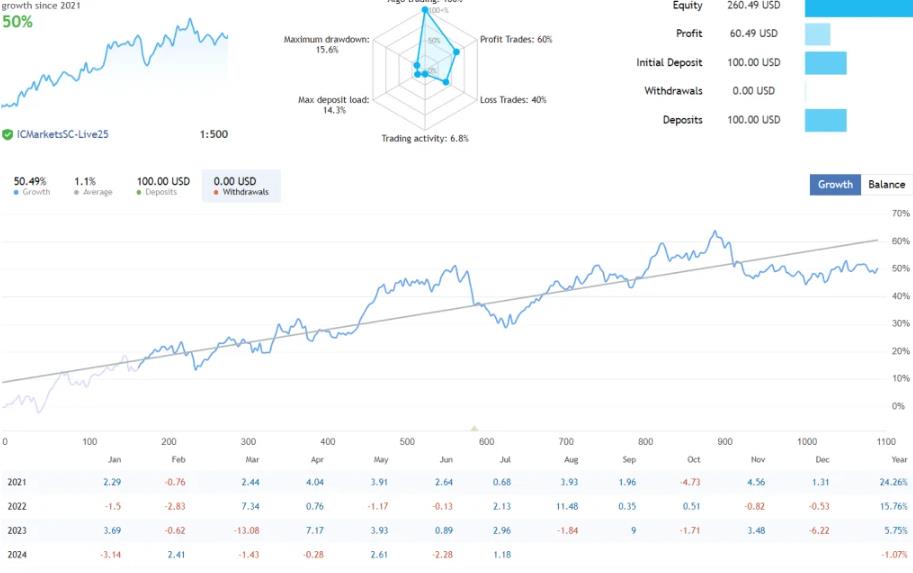Click the Equity bar indicator
Image resolution: width=913 pixels, height=573 pixels.
(x=857, y=6)
